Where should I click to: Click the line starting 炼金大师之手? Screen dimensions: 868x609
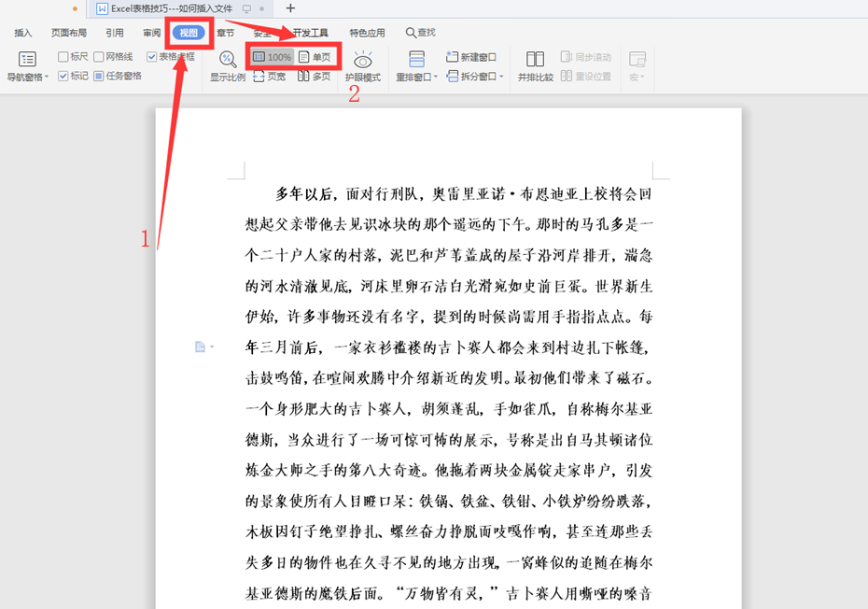tap(449, 471)
